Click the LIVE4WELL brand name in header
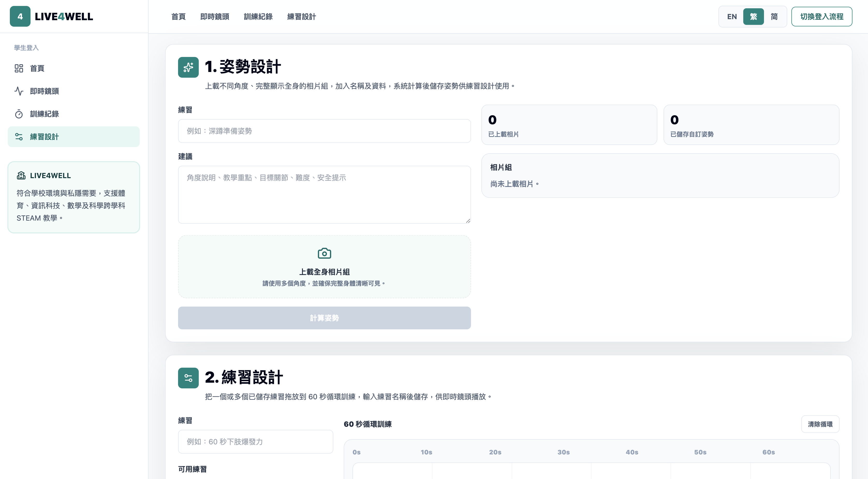Image resolution: width=868 pixels, height=479 pixels. [64, 17]
